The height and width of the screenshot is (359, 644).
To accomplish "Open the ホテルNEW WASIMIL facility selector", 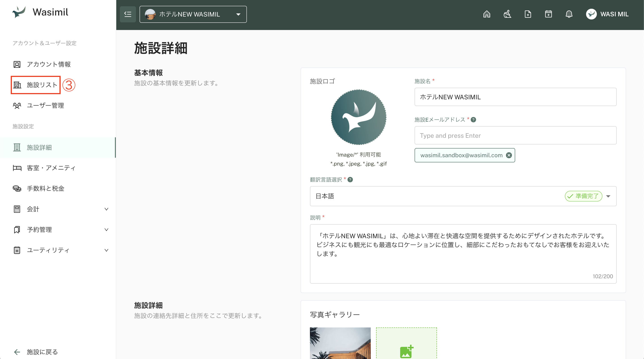I will point(193,14).
